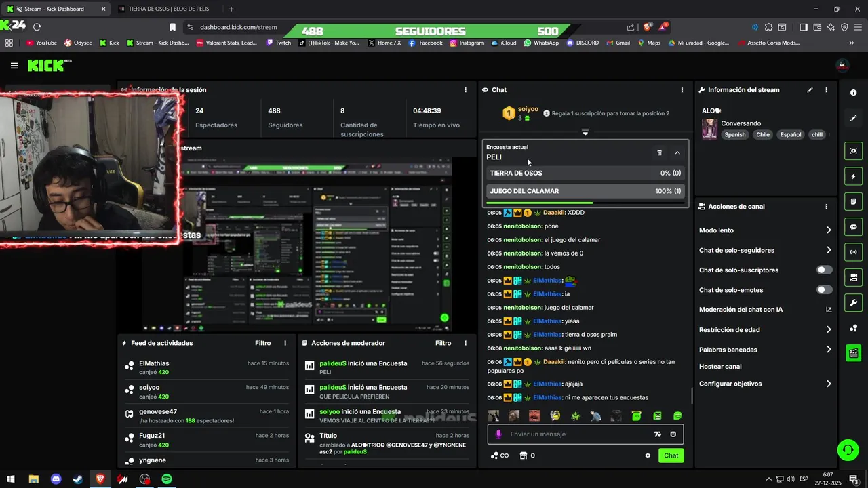
Task: Click the purple microphone icon in chat box
Action: (x=498, y=434)
